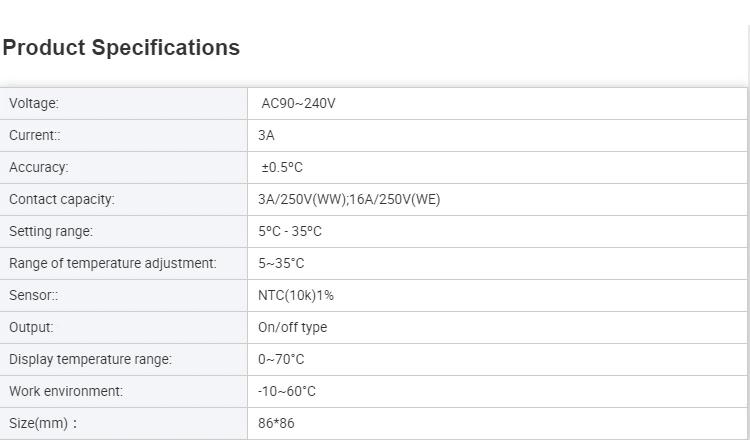
Task: Click the Setting range label
Action: 51,231
